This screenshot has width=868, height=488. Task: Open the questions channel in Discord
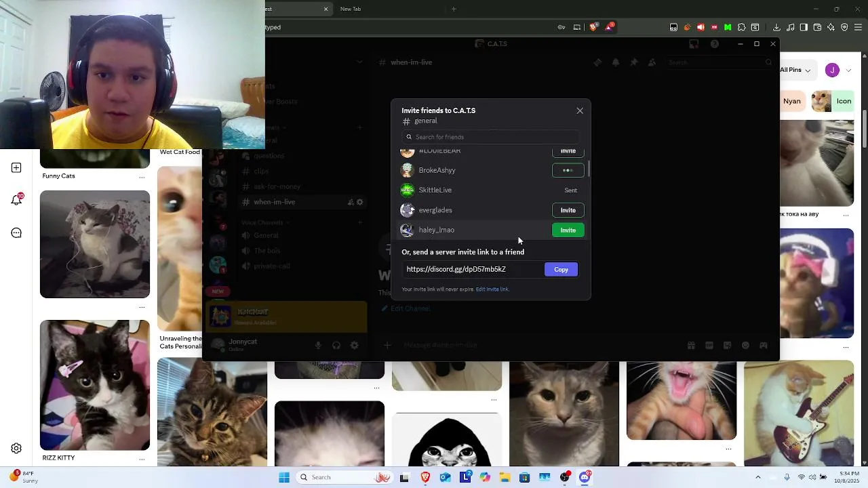click(269, 156)
